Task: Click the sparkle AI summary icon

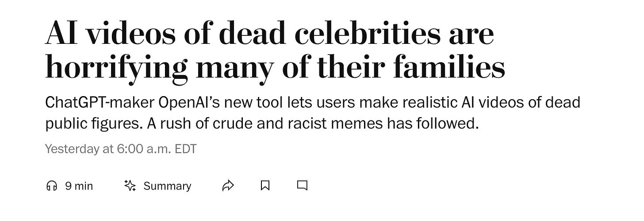Action: [x=130, y=186]
